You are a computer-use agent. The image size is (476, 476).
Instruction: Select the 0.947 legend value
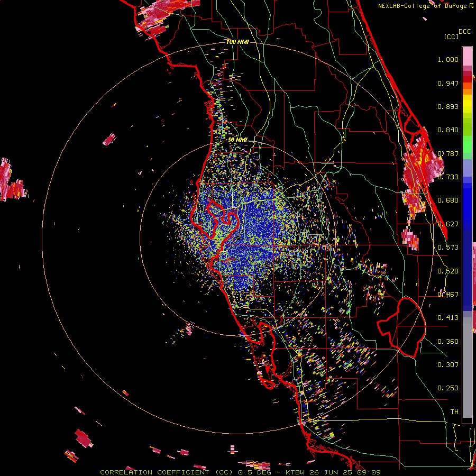click(x=448, y=83)
